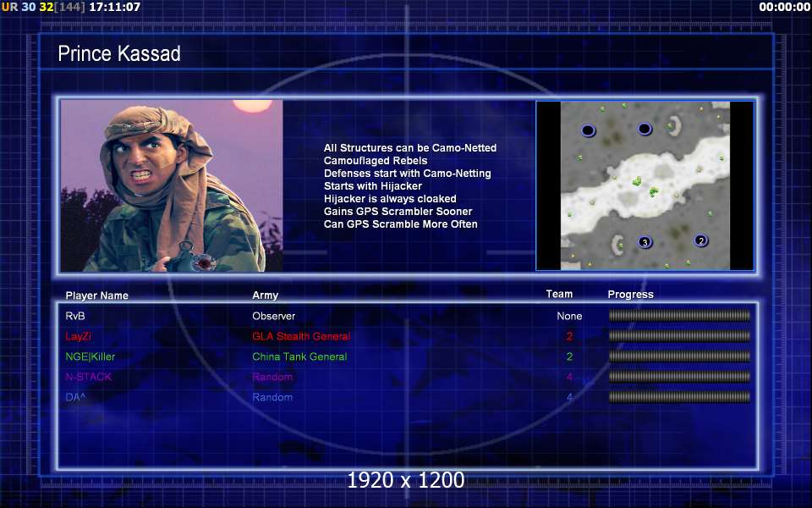
Task: Select start position marker 2 on map
Action: [700, 240]
